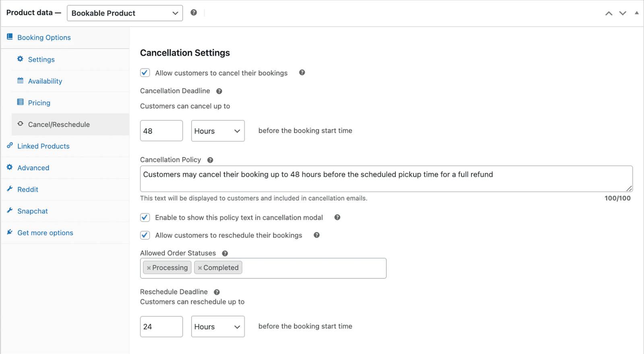
Task: Click the Advanced gear icon
Action: coord(10,167)
